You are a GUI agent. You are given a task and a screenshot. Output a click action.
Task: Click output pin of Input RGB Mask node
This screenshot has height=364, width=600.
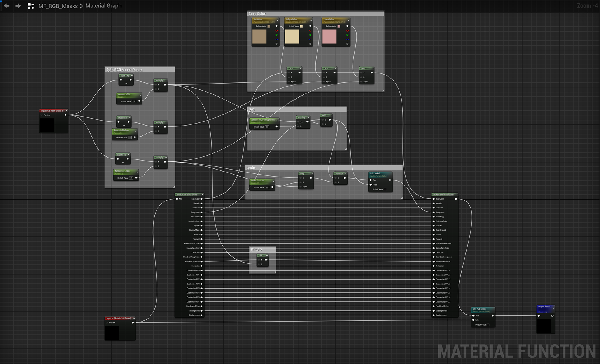[65, 115]
